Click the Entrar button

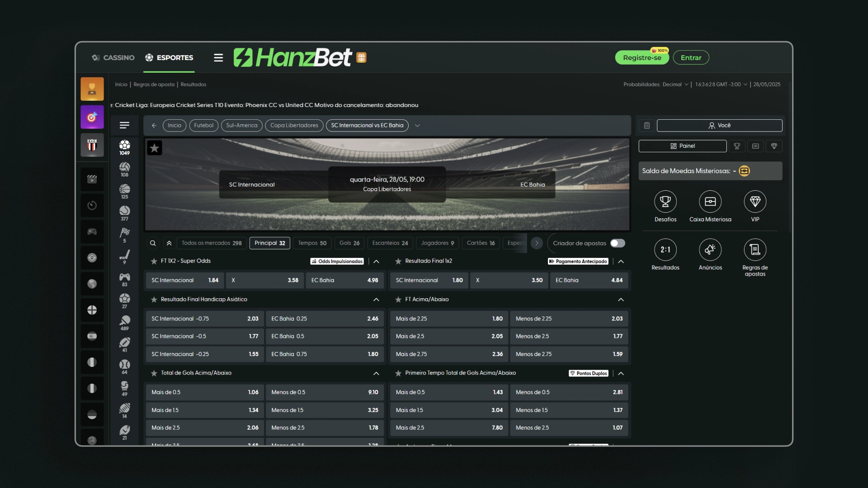pyautogui.click(x=691, y=57)
